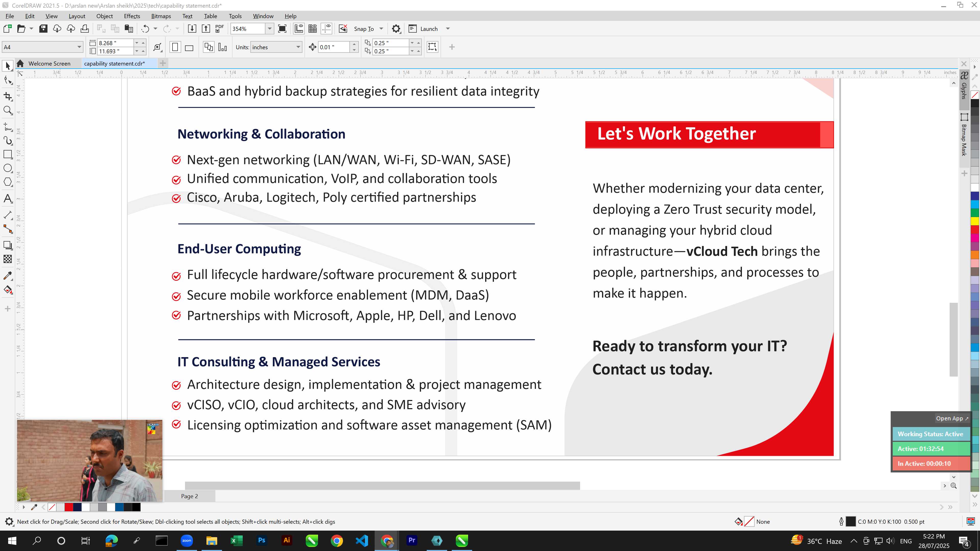Create a new document from the toolbar
This screenshot has height=551, width=980.
pos(7,29)
